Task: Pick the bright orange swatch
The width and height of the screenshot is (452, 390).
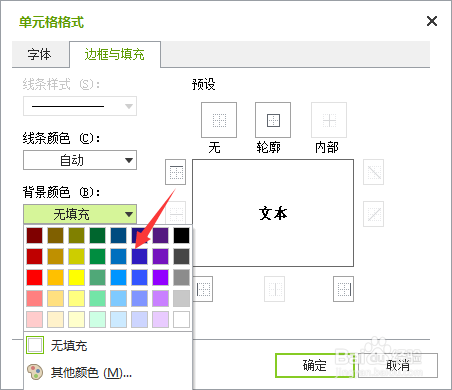Action: (56, 277)
